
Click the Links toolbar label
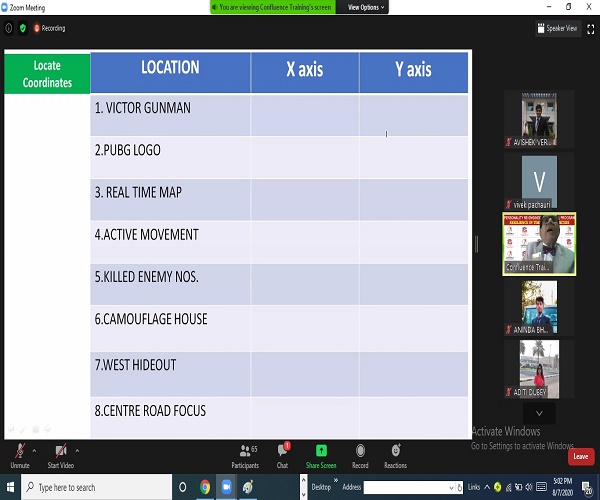tap(474, 487)
